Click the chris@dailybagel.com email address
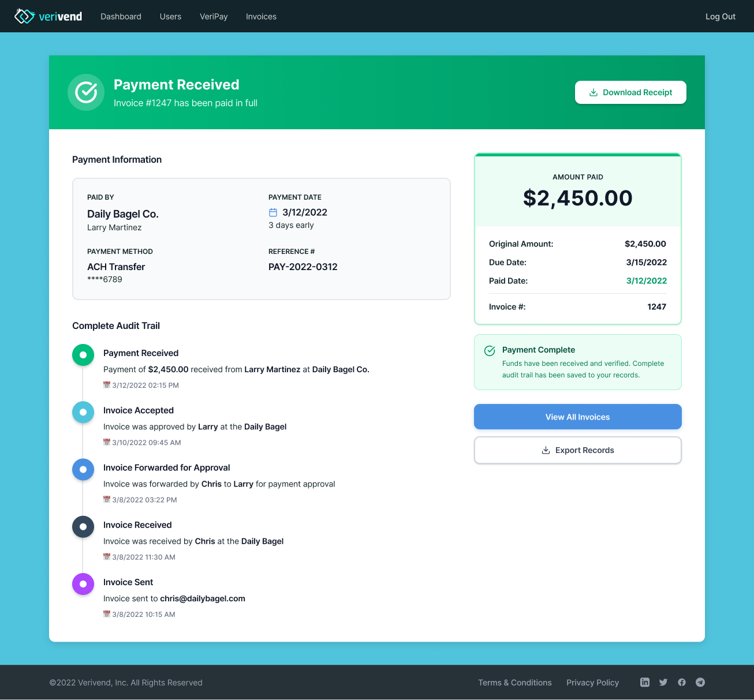 point(203,598)
